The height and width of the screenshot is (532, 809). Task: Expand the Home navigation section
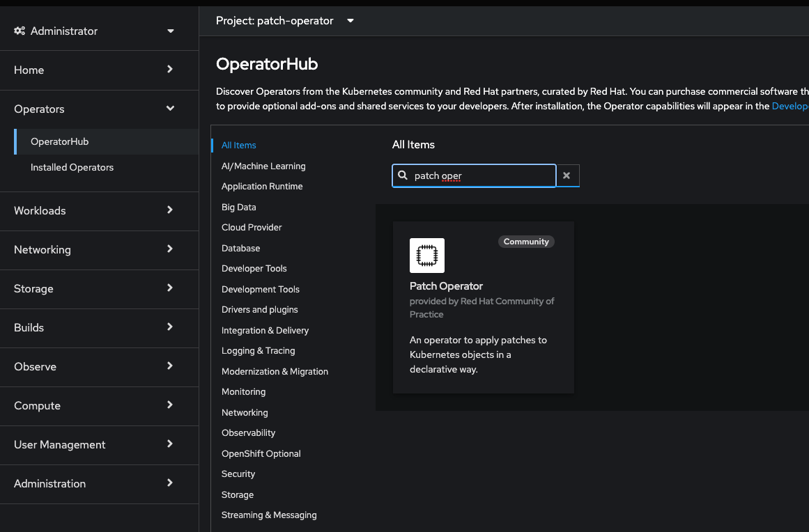(x=170, y=70)
